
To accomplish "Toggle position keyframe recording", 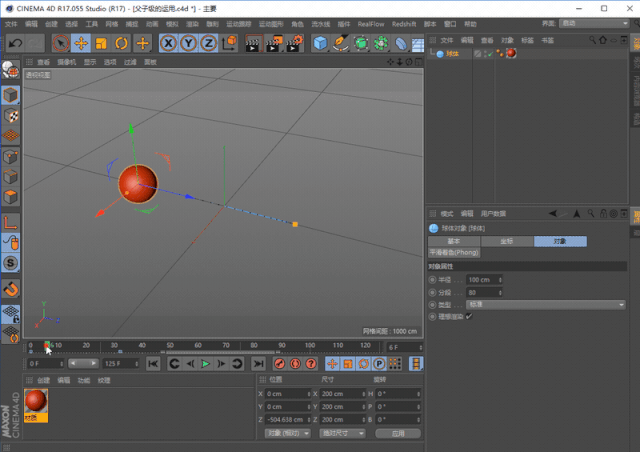I will pyautogui.click(x=332, y=363).
